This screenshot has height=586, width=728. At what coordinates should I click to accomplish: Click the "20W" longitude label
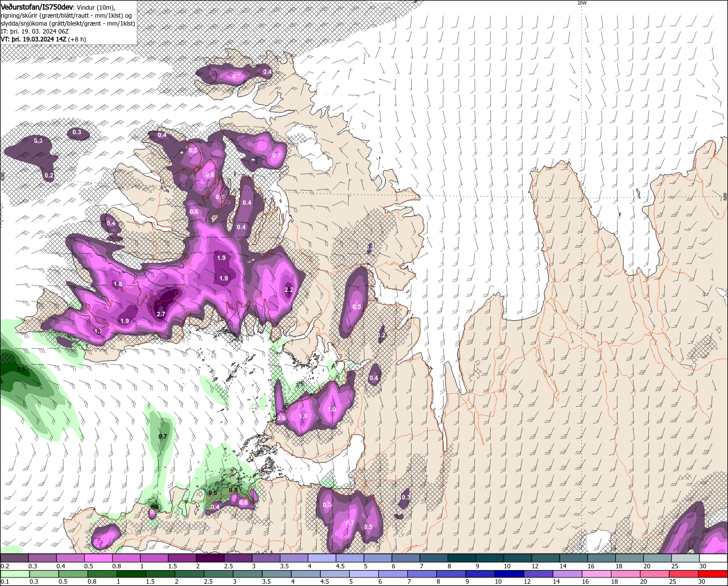(x=581, y=3)
